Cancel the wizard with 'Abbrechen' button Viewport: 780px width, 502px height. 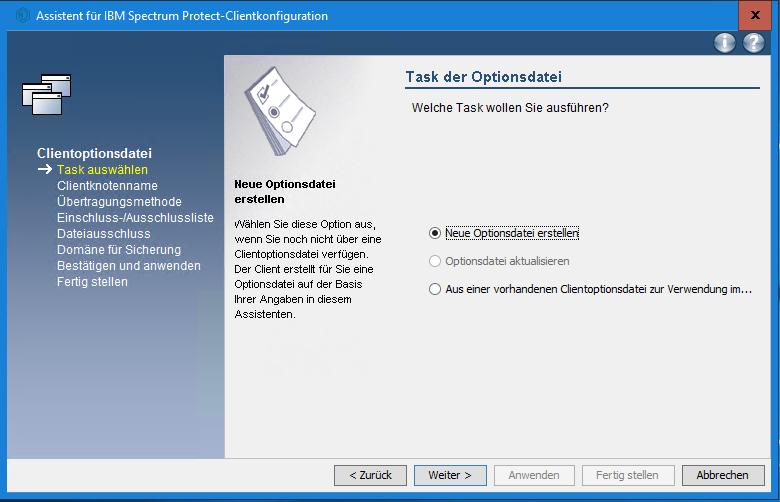[722, 475]
